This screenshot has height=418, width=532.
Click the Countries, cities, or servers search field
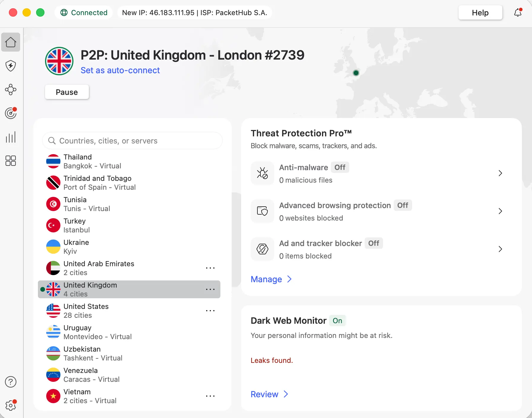point(132,141)
